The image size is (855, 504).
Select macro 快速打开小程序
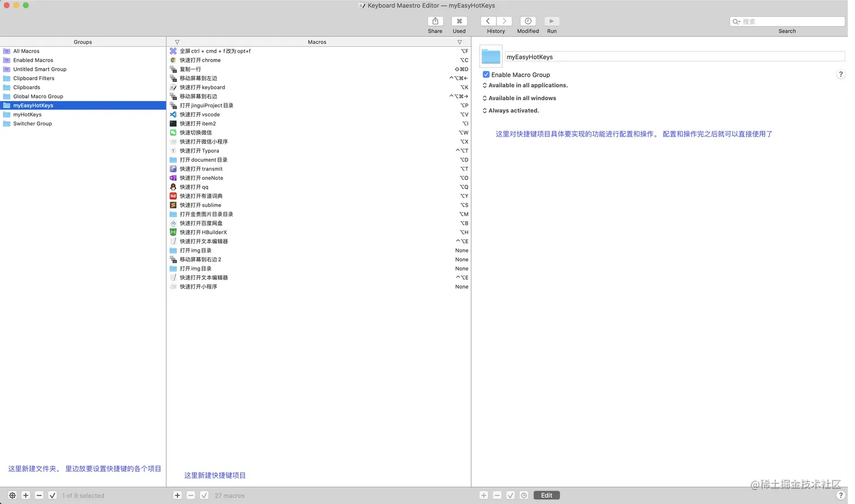click(x=319, y=286)
